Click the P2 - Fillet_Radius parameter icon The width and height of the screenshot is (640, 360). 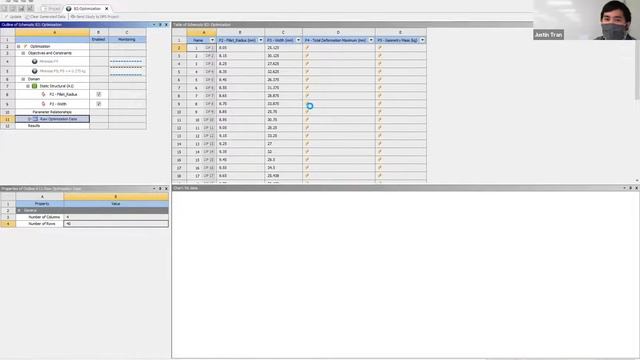pyautogui.click(x=44, y=94)
